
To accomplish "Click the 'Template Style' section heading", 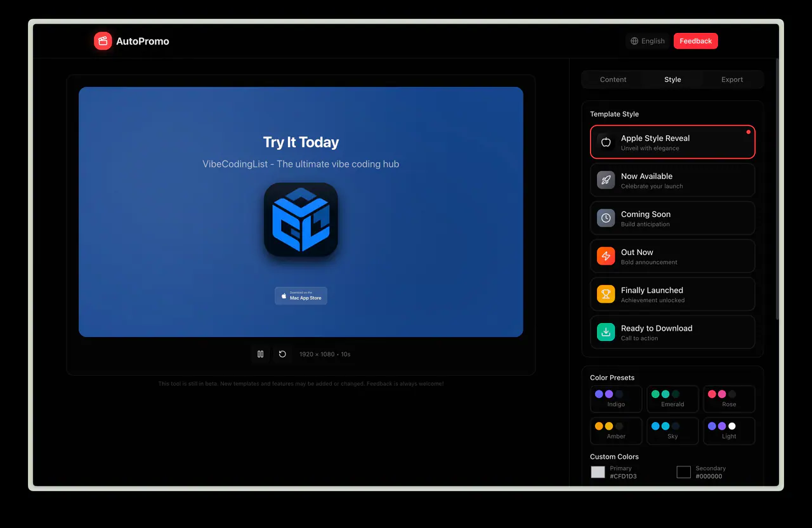I will pos(614,114).
